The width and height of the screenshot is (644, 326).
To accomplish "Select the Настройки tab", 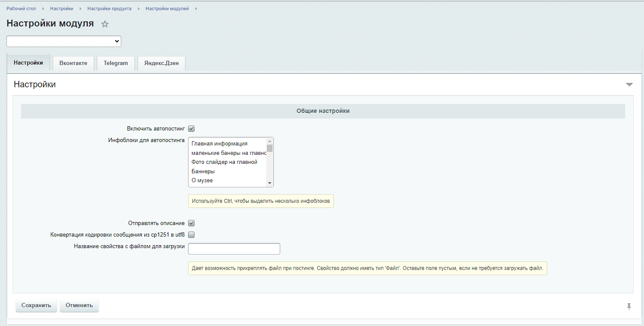I will (28, 62).
